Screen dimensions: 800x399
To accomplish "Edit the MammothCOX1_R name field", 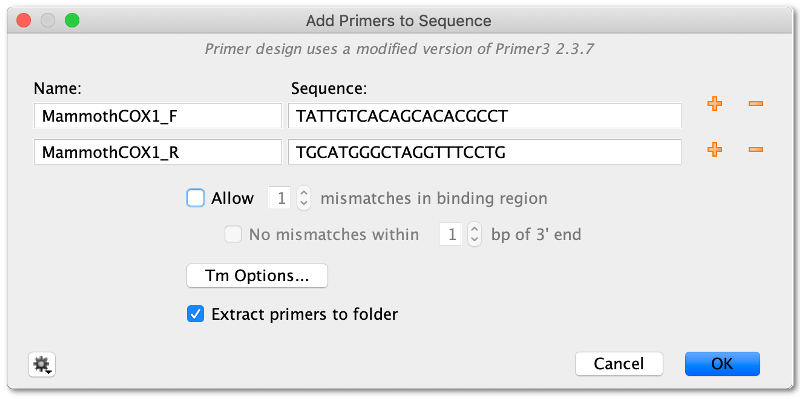I will tap(158, 152).
